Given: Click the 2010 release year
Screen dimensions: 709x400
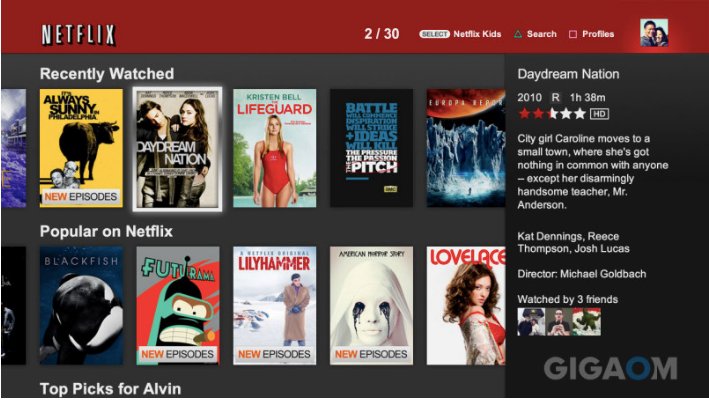Looking at the screenshot, I should [x=529, y=98].
